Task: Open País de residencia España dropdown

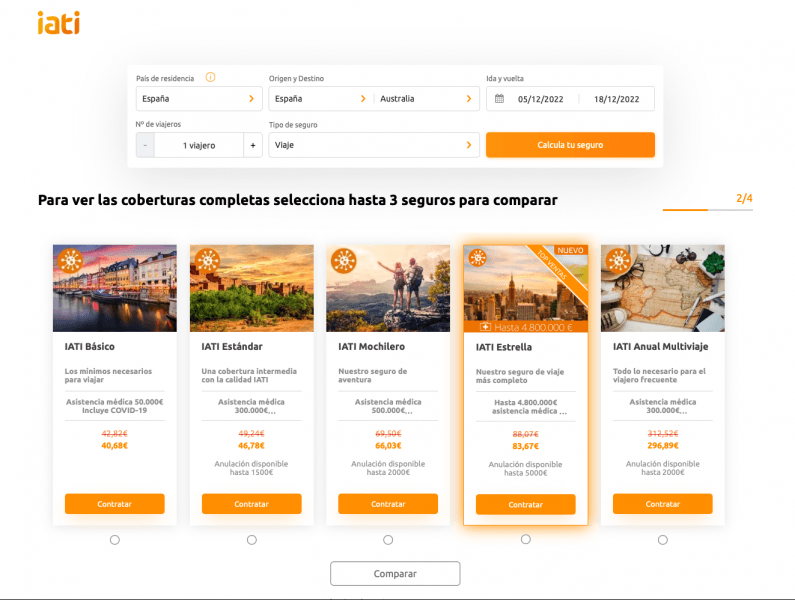Action: coord(199,99)
